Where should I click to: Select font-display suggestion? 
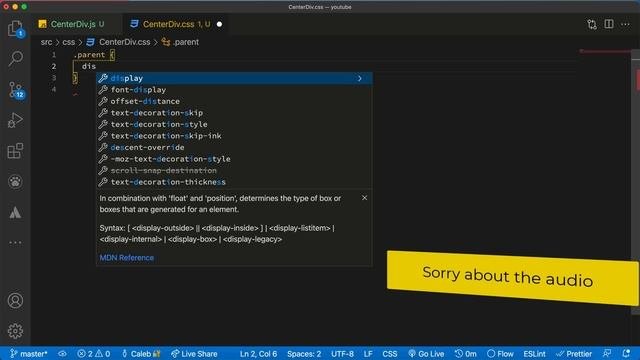pyautogui.click(x=234, y=90)
